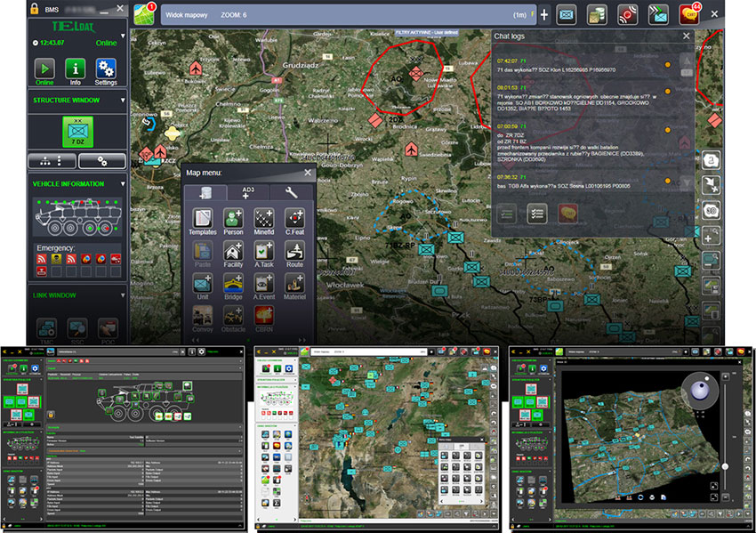Toggle the yellow skull emergency indicator

56,259
